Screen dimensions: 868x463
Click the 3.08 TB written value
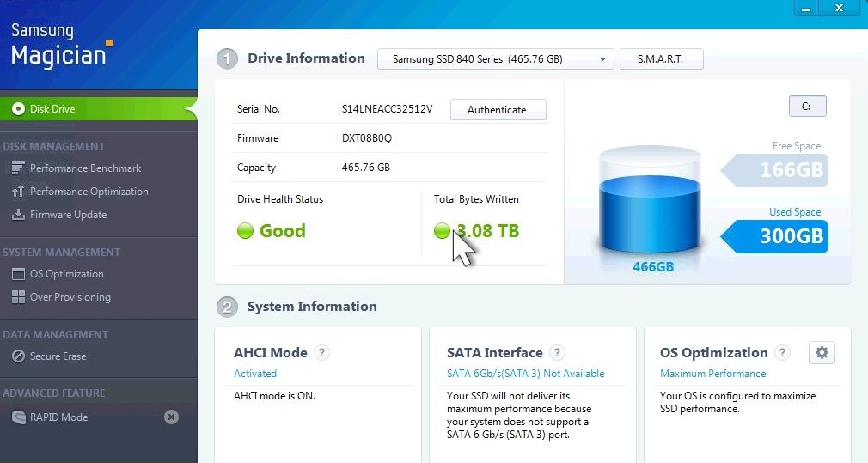click(487, 231)
